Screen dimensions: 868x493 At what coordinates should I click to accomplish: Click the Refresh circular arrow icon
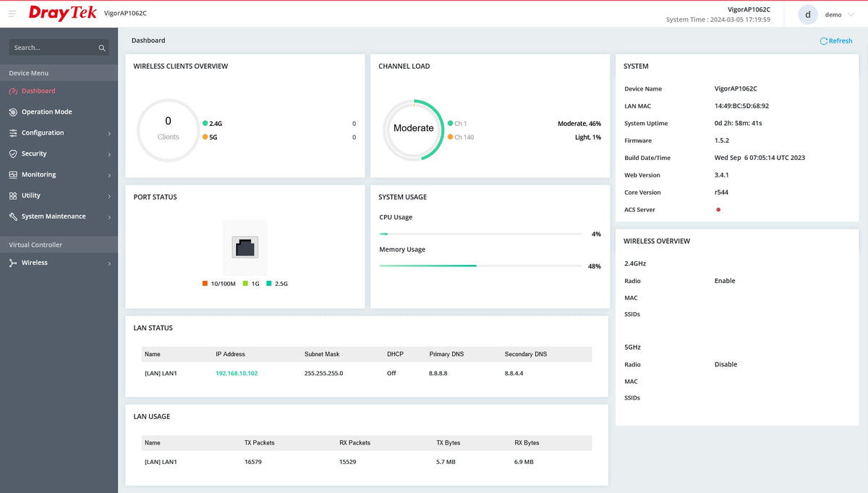click(824, 41)
